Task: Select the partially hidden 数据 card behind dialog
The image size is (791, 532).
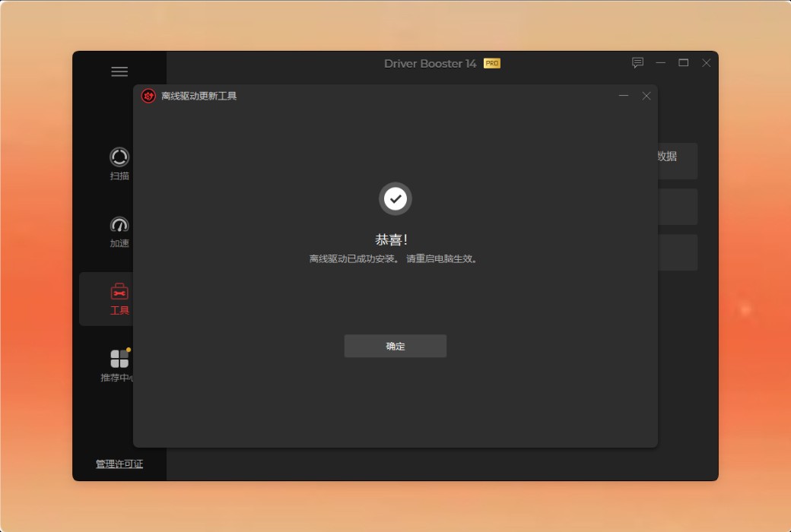Action: pos(678,161)
